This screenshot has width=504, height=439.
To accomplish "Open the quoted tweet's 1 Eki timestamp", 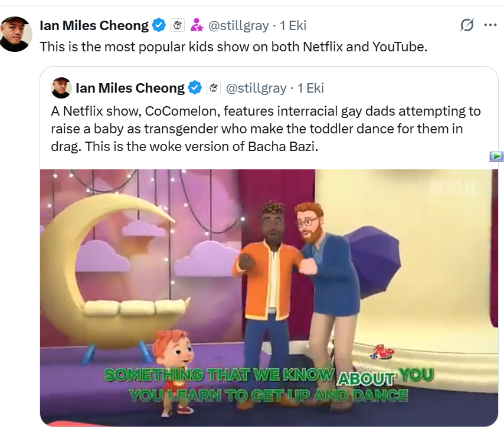I will [x=311, y=88].
